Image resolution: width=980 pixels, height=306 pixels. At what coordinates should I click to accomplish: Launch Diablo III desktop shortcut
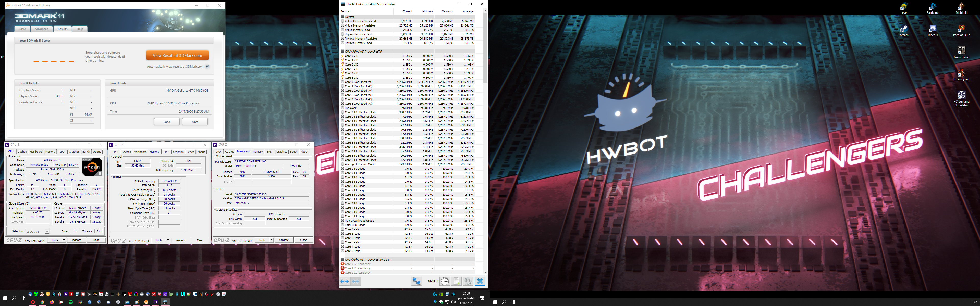point(961,9)
